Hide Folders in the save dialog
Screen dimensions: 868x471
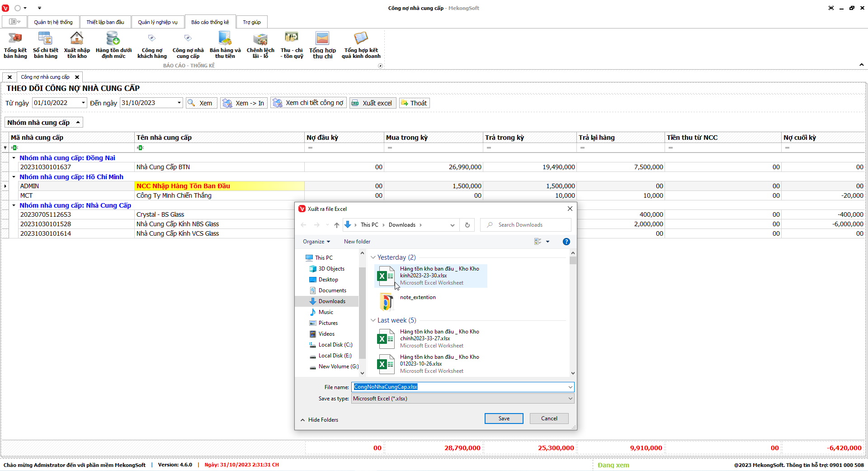(319, 420)
